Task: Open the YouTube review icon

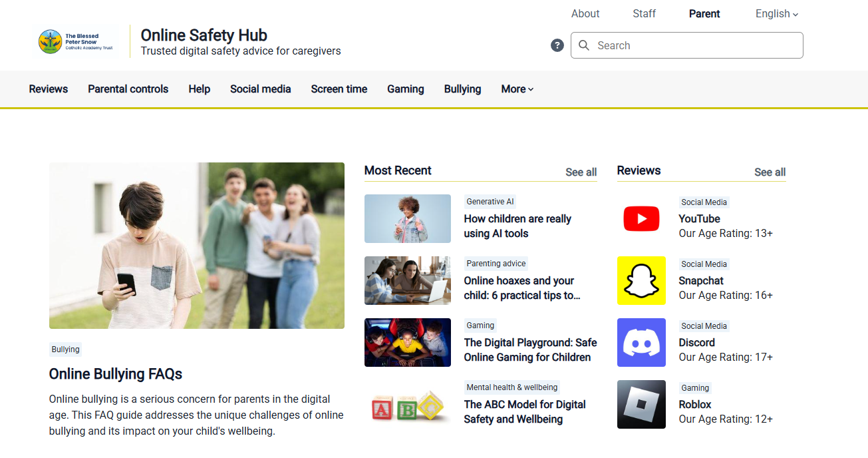Action: (x=641, y=219)
